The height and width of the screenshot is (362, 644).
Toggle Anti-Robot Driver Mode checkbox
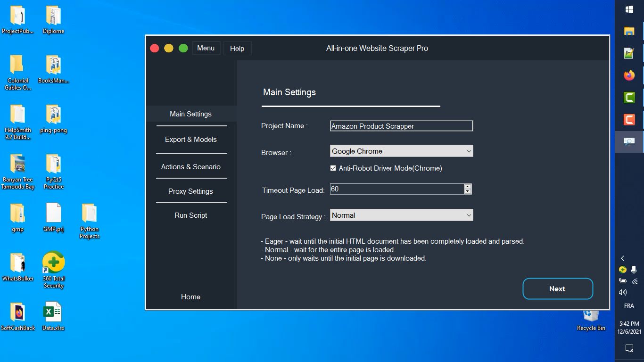[x=333, y=168]
